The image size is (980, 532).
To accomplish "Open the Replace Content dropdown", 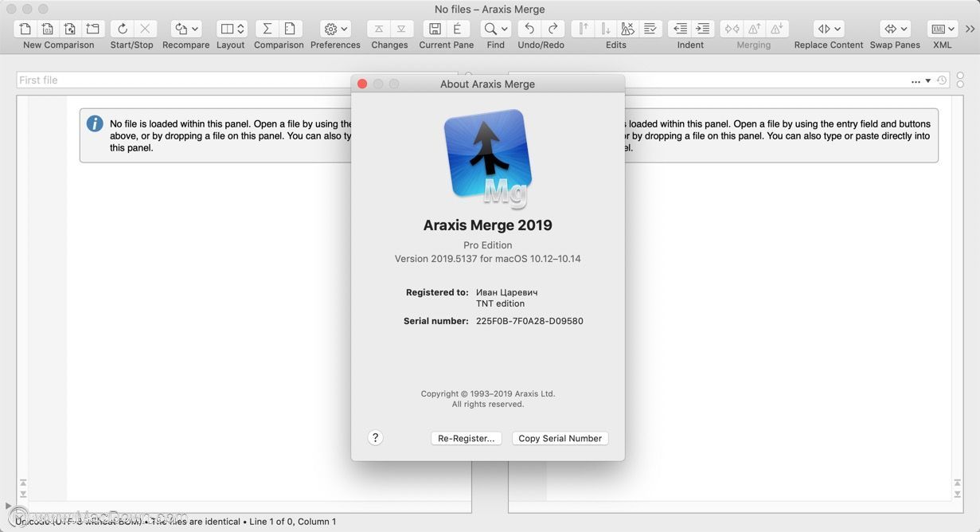I will point(829,29).
